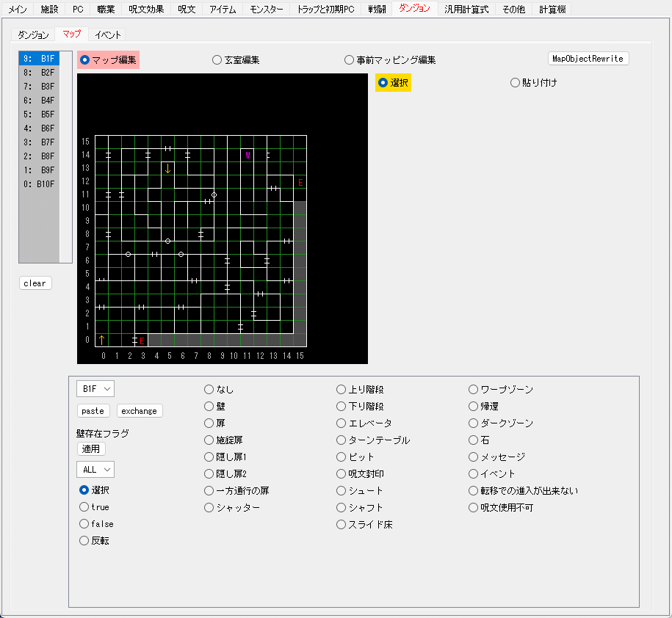Viewport: 672px width, 618px height.
Task: Switch to the 汎用計算式 tab
Action: (x=466, y=10)
